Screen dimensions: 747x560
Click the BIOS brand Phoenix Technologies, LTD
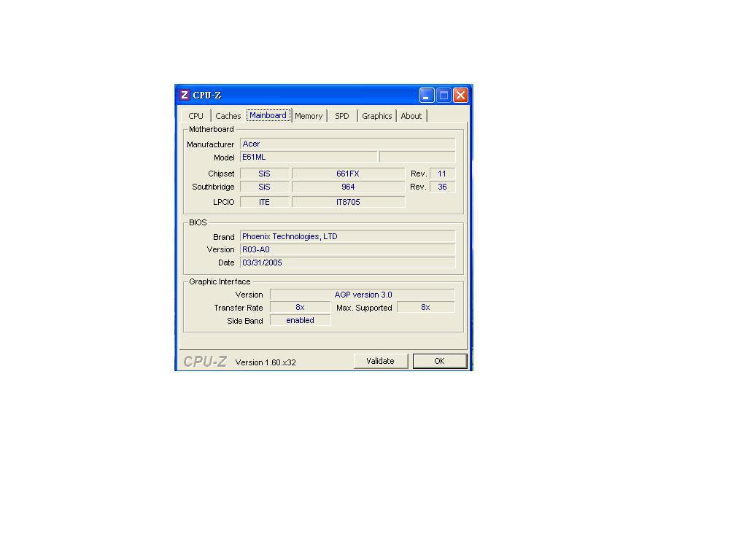coord(348,237)
